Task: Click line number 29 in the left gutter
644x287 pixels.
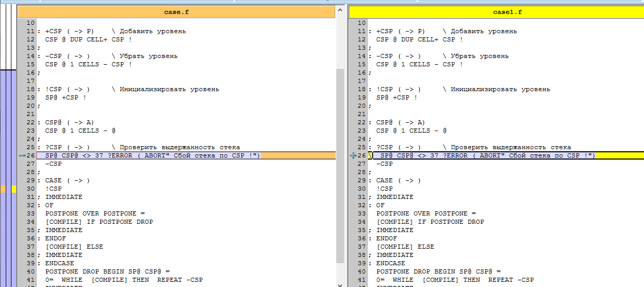Action: tap(30, 180)
